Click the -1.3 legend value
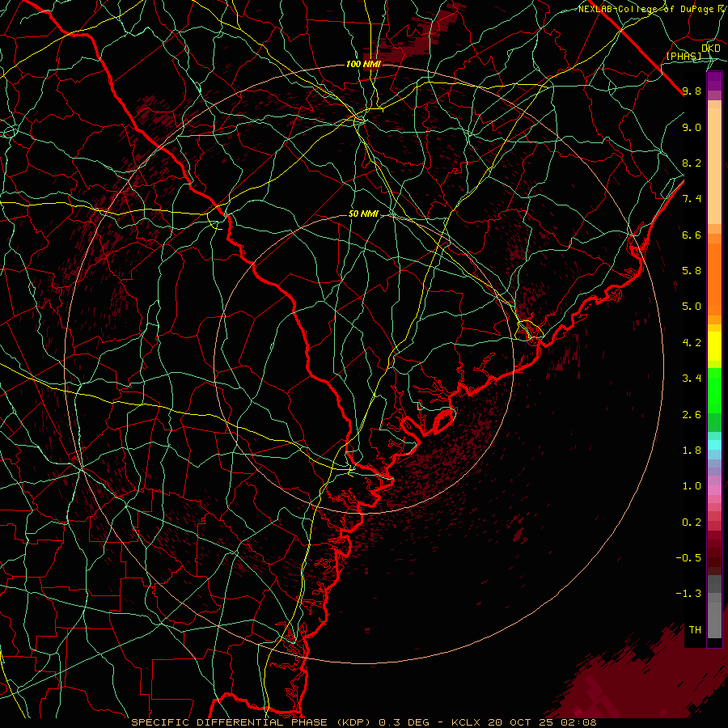This screenshot has height=728, width=728. pos(688,594)
